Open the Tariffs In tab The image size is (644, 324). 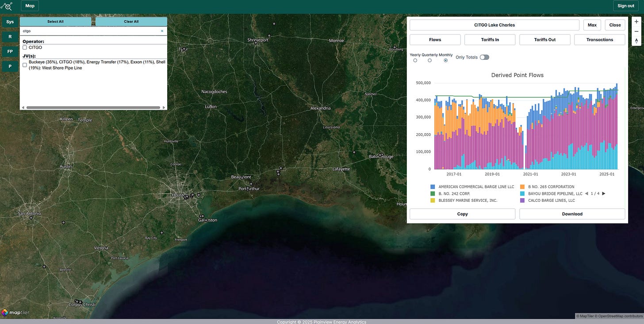490,39
